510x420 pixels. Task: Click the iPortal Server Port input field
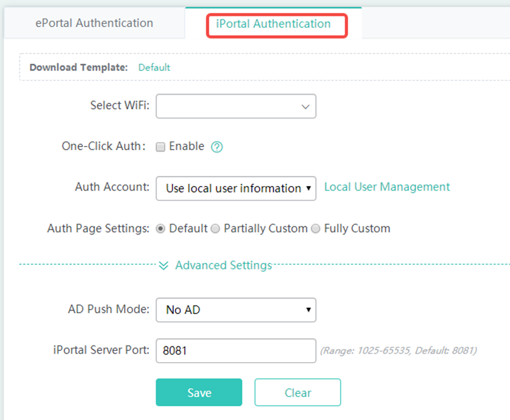(x=235, y=350)
